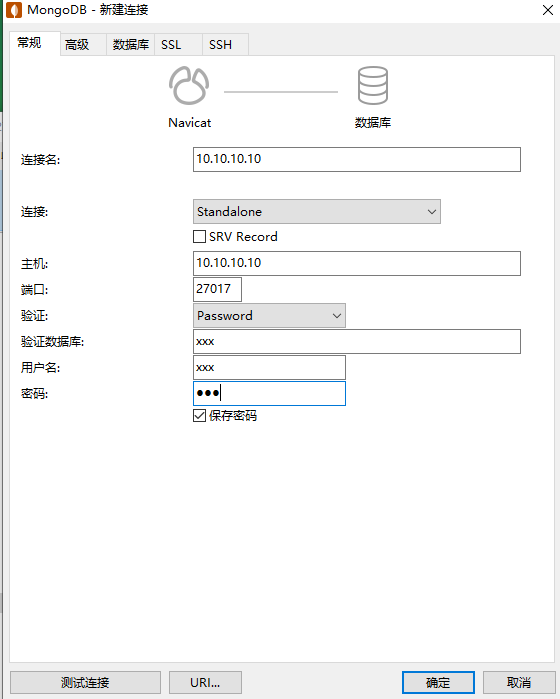Viewport: 560px width, 699px height.
Task: Click the 连接: label
Action: 34,211
